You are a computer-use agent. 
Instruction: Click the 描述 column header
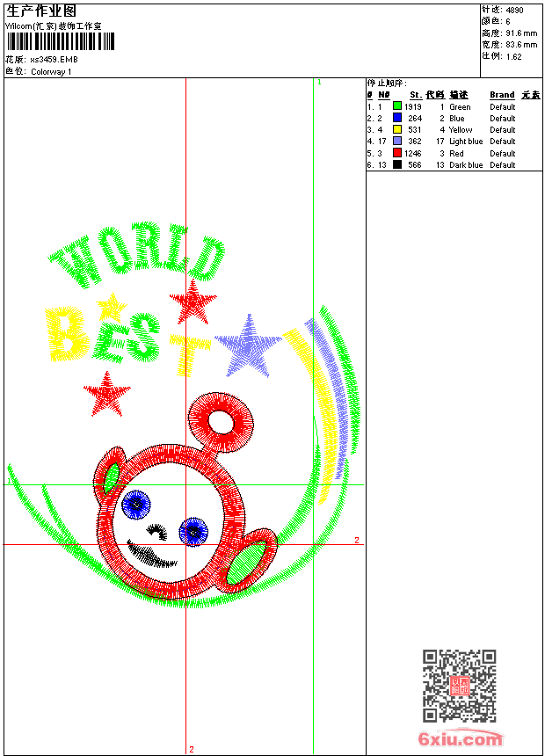459,95
